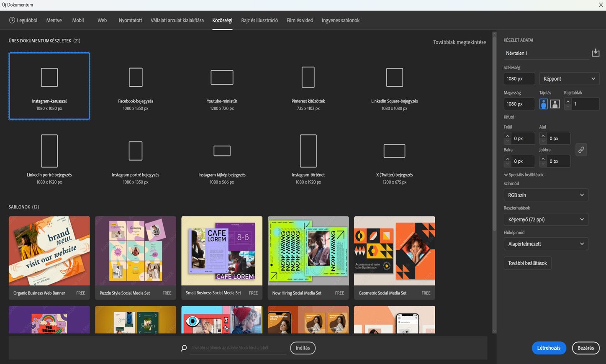
Task: Choose the Now Hiring Social Media Set template
Action: point(308,258)
